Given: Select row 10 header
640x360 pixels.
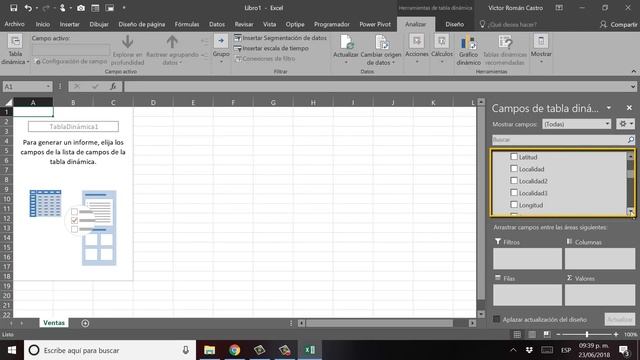Looking at the screenshot, I should click(7, 199).
